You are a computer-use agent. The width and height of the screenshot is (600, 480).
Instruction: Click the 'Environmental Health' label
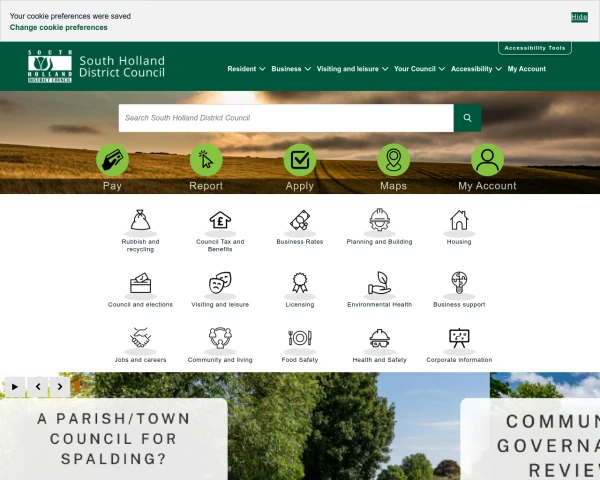pyautogui.click(x=379, y=305)
